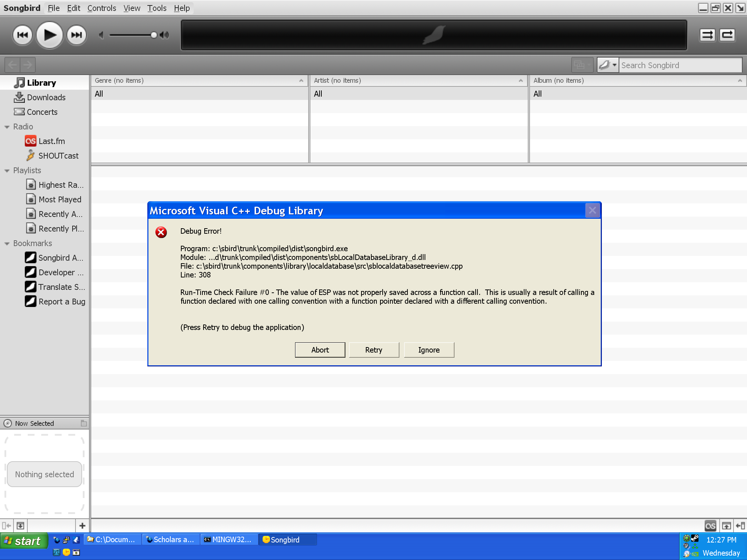The height and width of the screenshot is (560, 747).
Task: Toggle the bottom-left display pane button
Action: coord(20,526)
